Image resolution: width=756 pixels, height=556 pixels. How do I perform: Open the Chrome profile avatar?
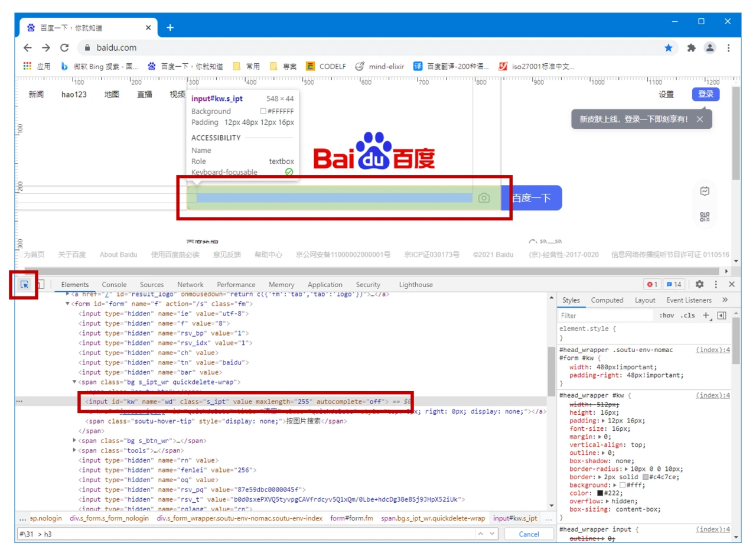coord(710,48)
